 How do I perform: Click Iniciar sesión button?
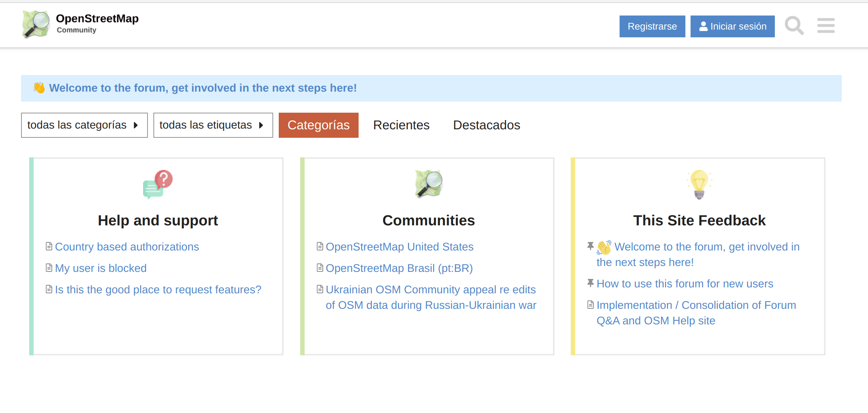pos(732,26)
